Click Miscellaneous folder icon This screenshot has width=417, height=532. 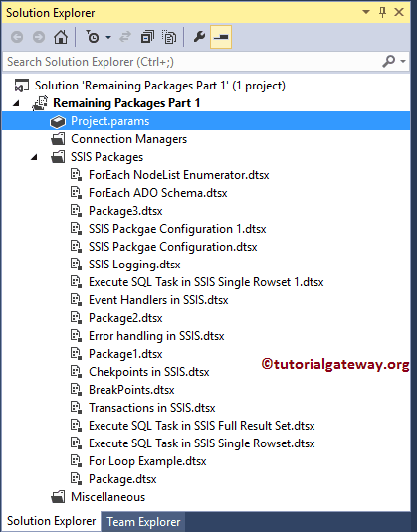(58, 497)
